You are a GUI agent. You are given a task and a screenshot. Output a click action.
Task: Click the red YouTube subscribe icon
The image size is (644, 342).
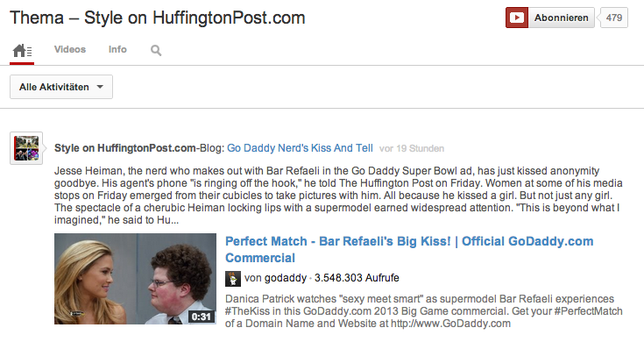pyautogui.click(x=517, y=18)
